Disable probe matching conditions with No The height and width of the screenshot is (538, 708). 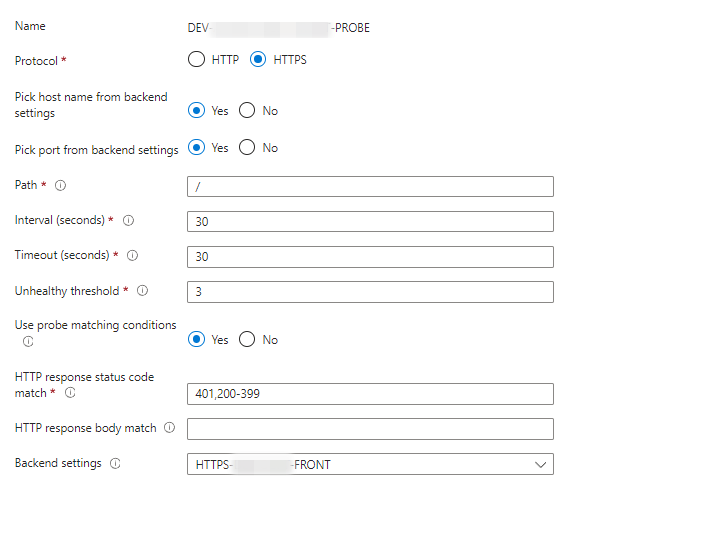coord(247,340)
